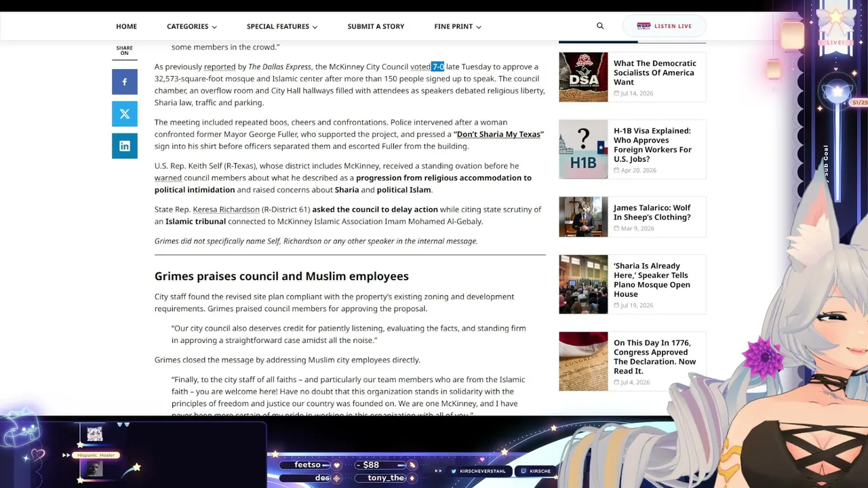The width and height of the screenshot is (868, 488).
Task: Click the 'feetso' name in overlay
Action: (307, 465)
